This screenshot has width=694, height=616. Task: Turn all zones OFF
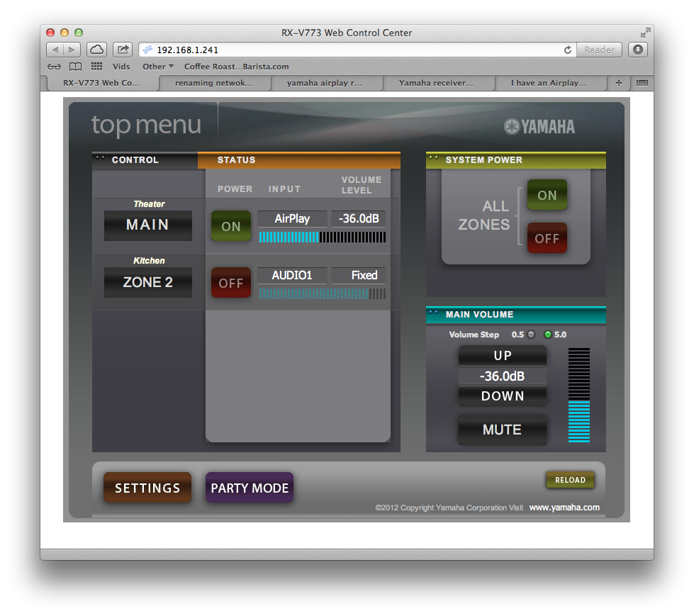[x=547, y=238]
